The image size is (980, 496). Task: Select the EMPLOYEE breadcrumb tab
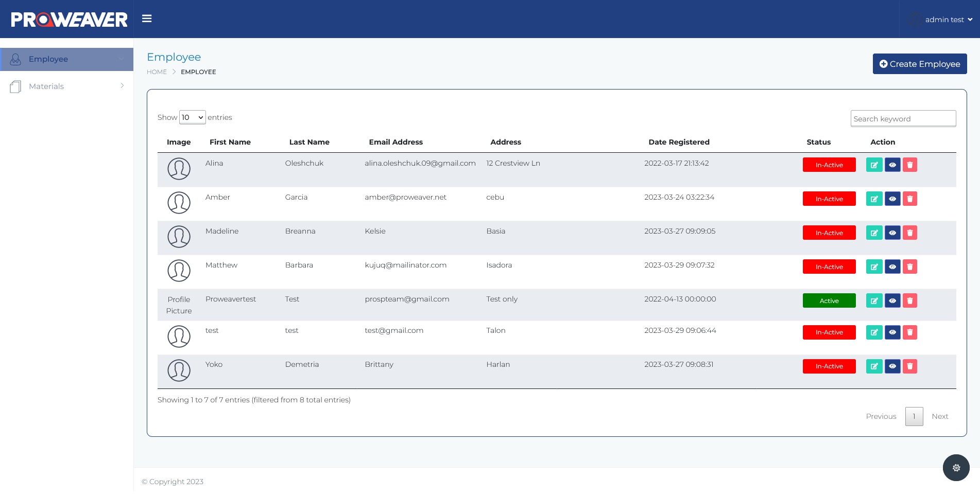[x=198, y=72]
